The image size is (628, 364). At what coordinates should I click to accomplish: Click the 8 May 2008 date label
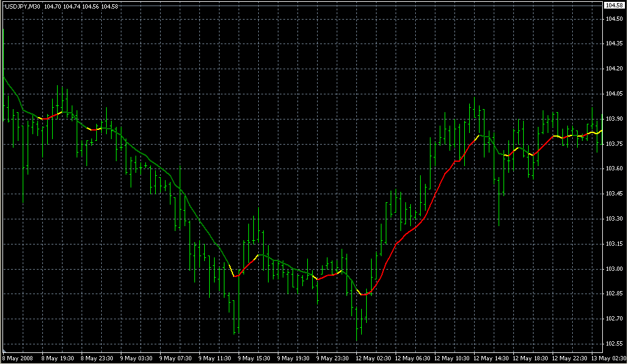(x=17, y=358)
